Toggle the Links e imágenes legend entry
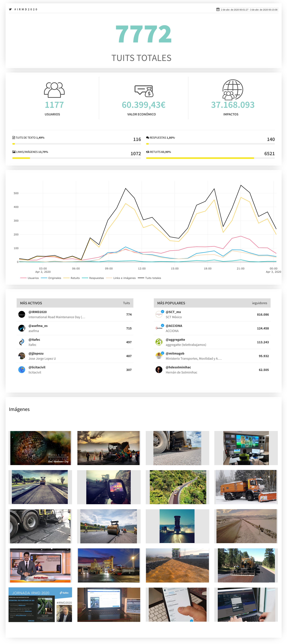The width and height of the screenshot is (287, 644). tap(121, 278)
